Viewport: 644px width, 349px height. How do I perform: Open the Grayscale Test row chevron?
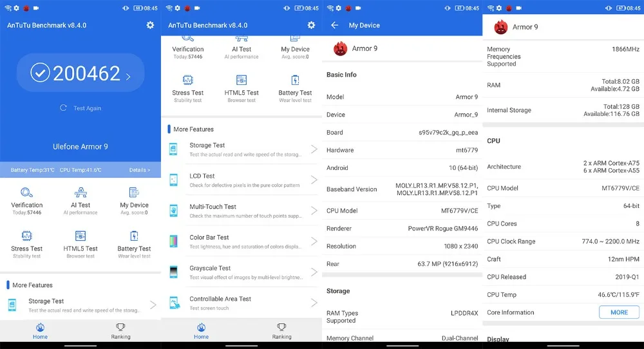coord(314,272)
